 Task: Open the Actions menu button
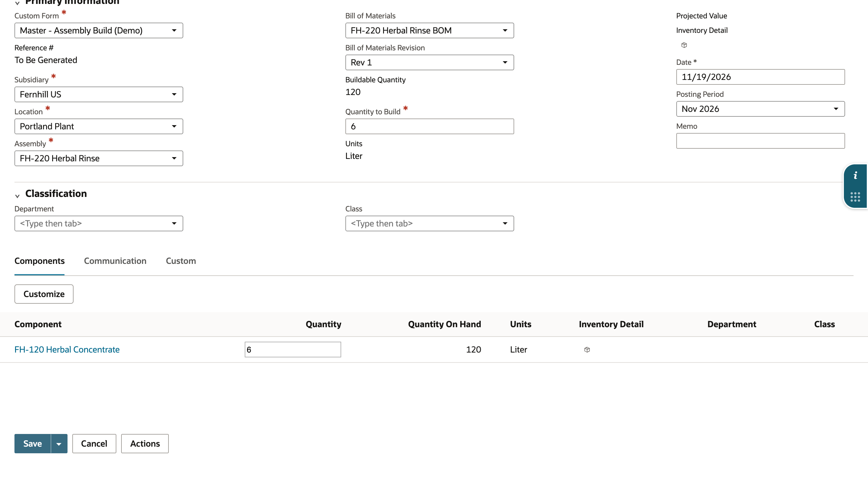click(145, 444)
